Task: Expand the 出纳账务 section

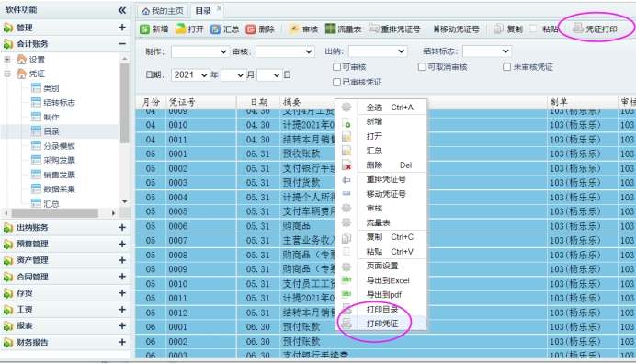Action: 121,227
